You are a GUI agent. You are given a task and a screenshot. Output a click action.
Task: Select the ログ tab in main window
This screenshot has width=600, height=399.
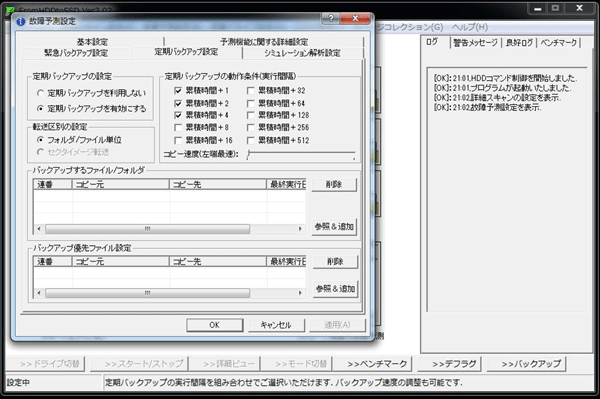pyautogui.click(x=433, y=42)
